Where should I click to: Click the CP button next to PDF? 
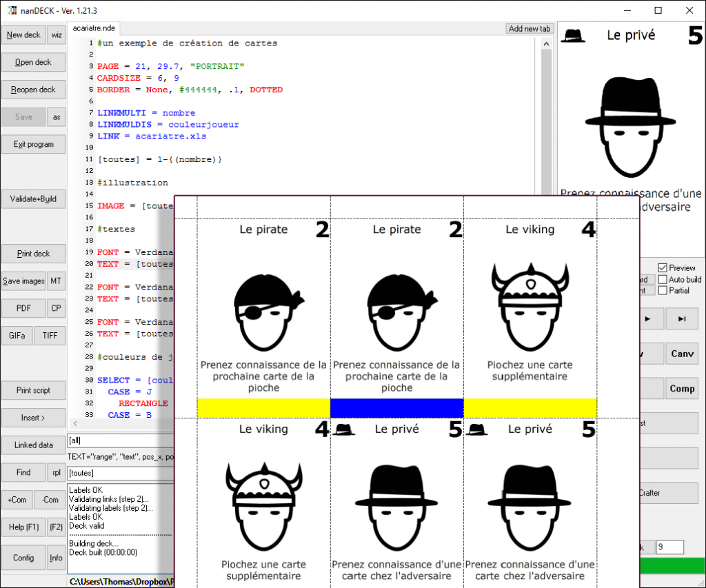point(56,309)
